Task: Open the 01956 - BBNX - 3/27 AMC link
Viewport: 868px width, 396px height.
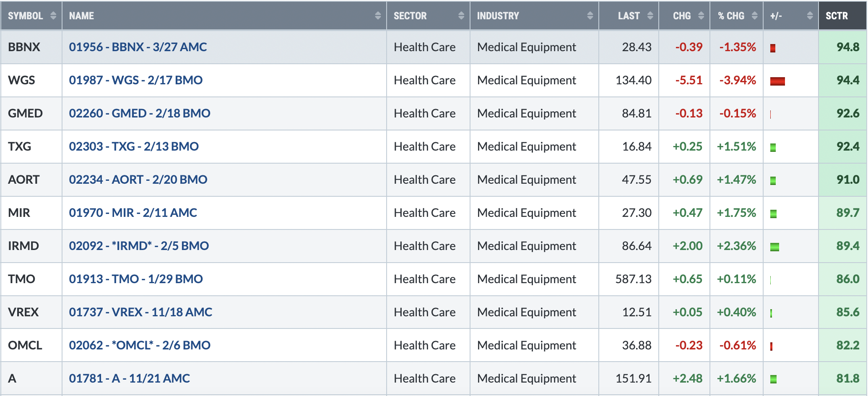Action: tap(138, 47)
